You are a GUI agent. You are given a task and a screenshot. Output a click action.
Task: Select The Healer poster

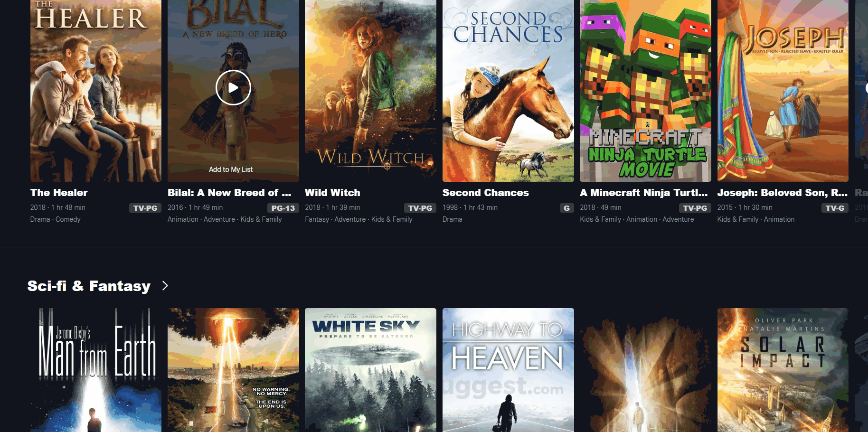[x=95, y=91]
